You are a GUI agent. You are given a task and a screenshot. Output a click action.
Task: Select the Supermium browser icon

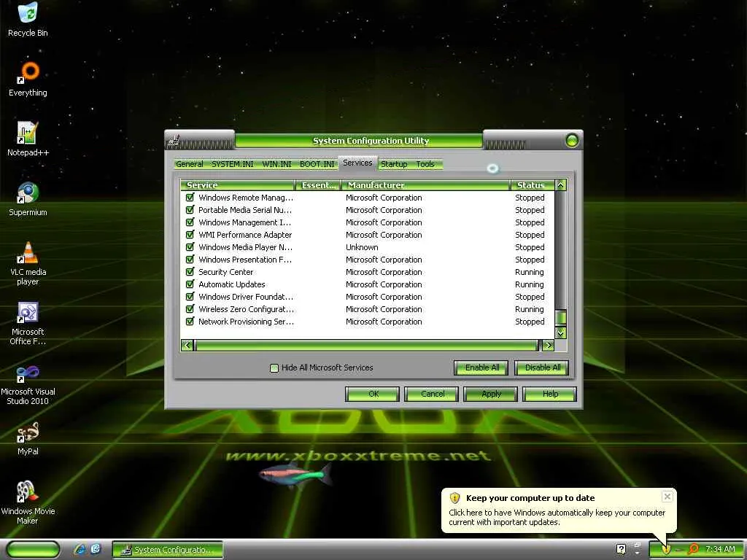click(28, 198)
